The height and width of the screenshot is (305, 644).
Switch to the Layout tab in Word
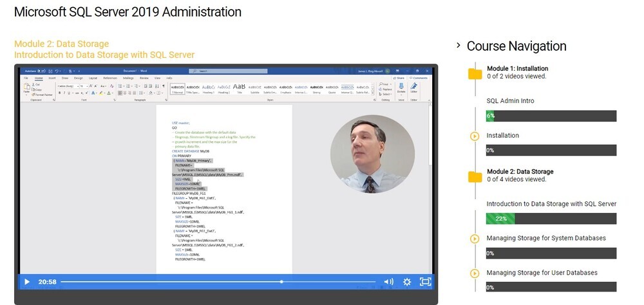coord(93,78)
